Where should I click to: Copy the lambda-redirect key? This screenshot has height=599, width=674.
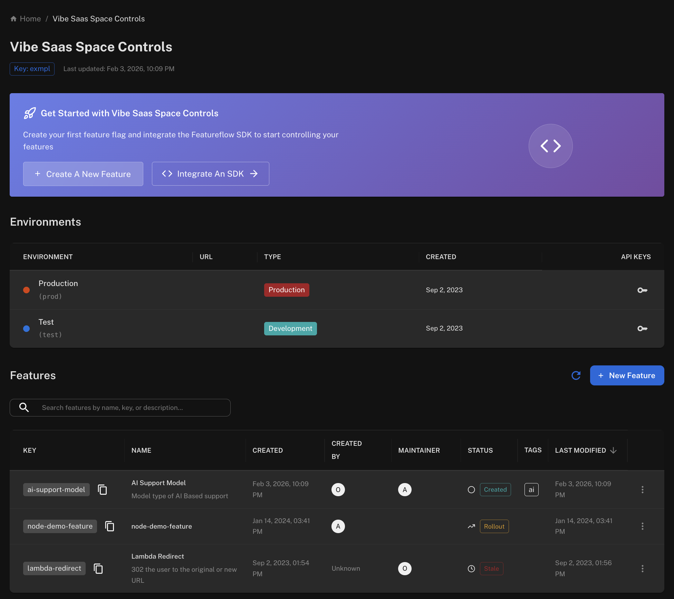[98, 569]
